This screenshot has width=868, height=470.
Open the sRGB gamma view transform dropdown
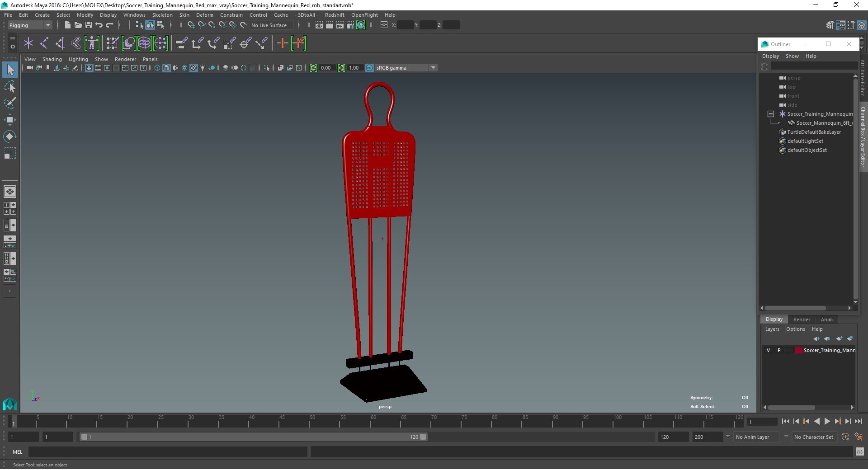point(406,68)
